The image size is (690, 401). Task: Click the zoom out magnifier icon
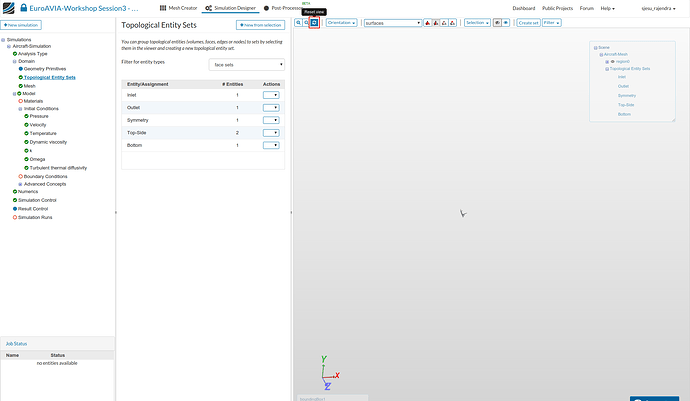click(306, 22)
